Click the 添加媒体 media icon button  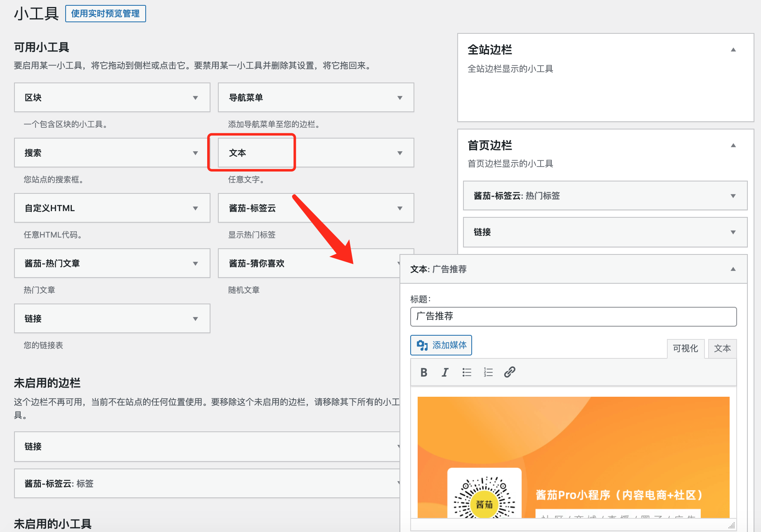(441, 345)
